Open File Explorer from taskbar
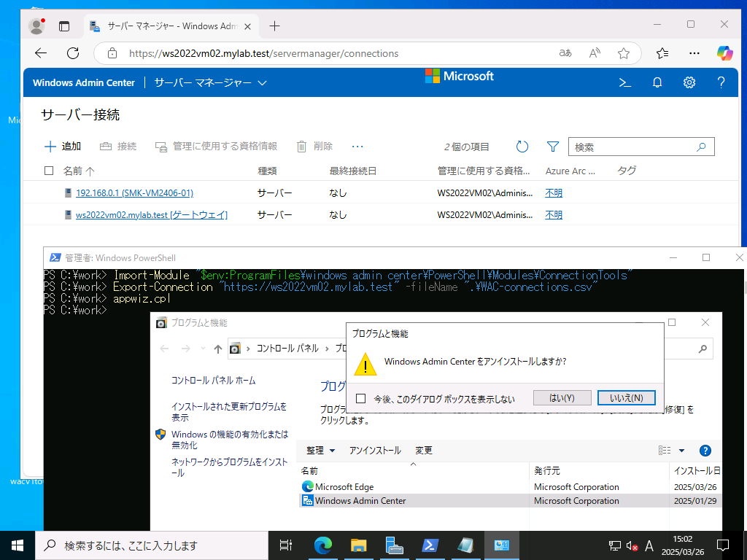Screen dimensions: 747x560 click(x=358, y=545)
